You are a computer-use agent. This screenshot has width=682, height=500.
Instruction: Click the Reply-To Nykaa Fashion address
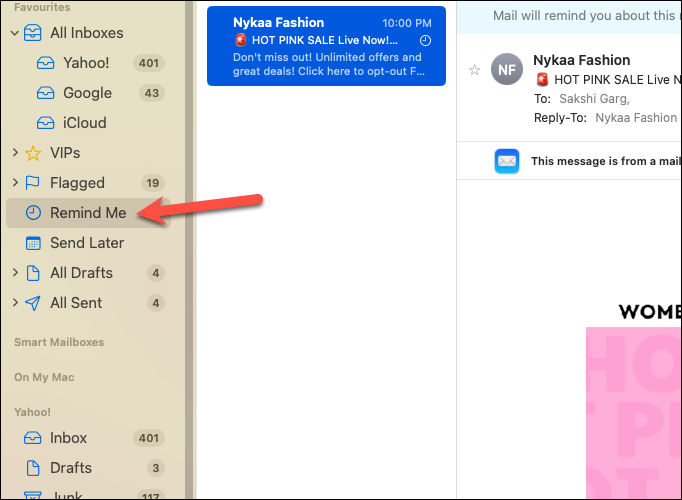636,118
